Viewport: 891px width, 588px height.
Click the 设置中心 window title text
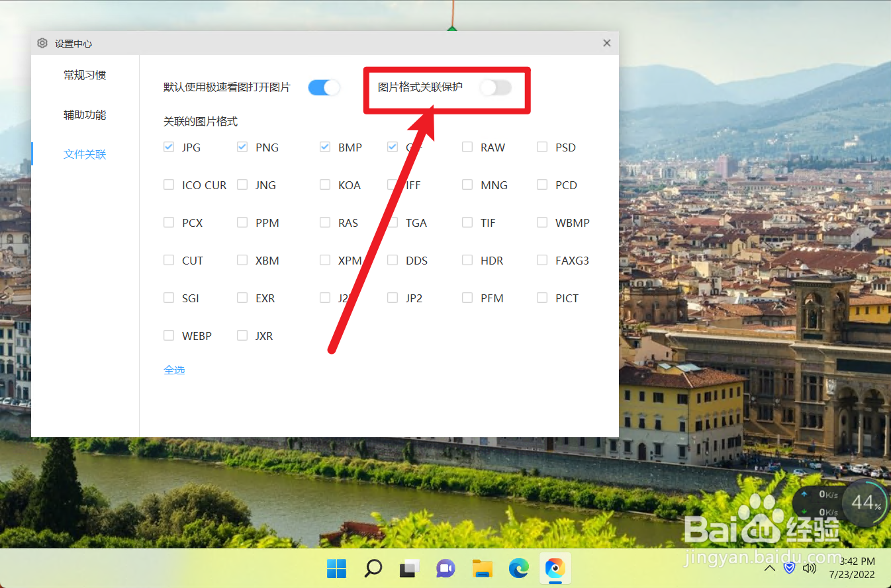pyautogui.click(x=73, y=44)
